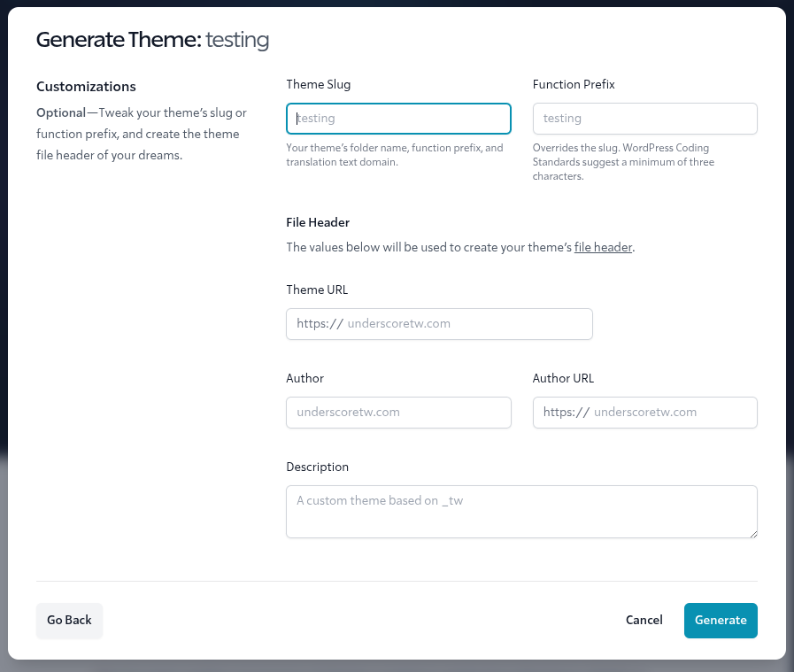Click the "Description" field label
Screen dimensions: 794x672
pyautogui.click(x=317, y=467)
